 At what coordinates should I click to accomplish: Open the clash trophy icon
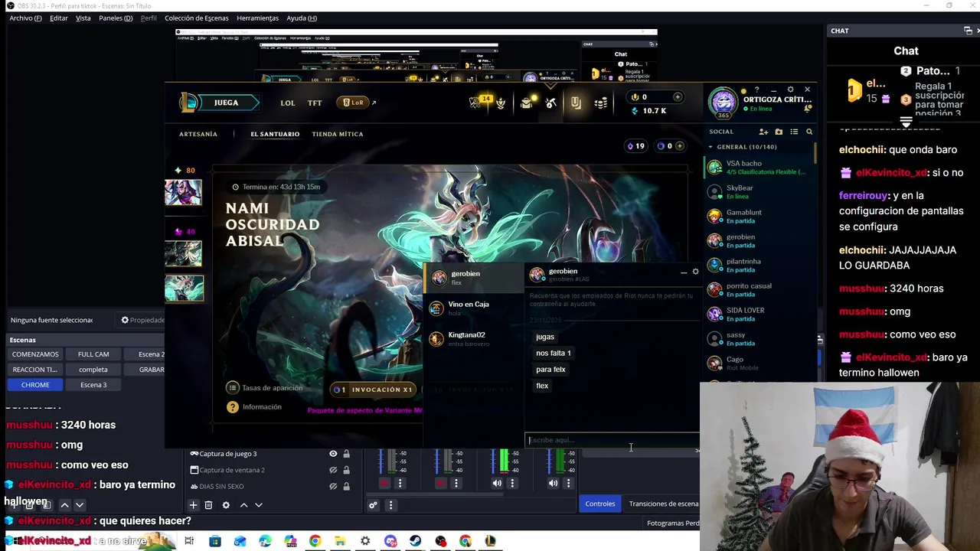pyautogui.click(x=501, y=103)
